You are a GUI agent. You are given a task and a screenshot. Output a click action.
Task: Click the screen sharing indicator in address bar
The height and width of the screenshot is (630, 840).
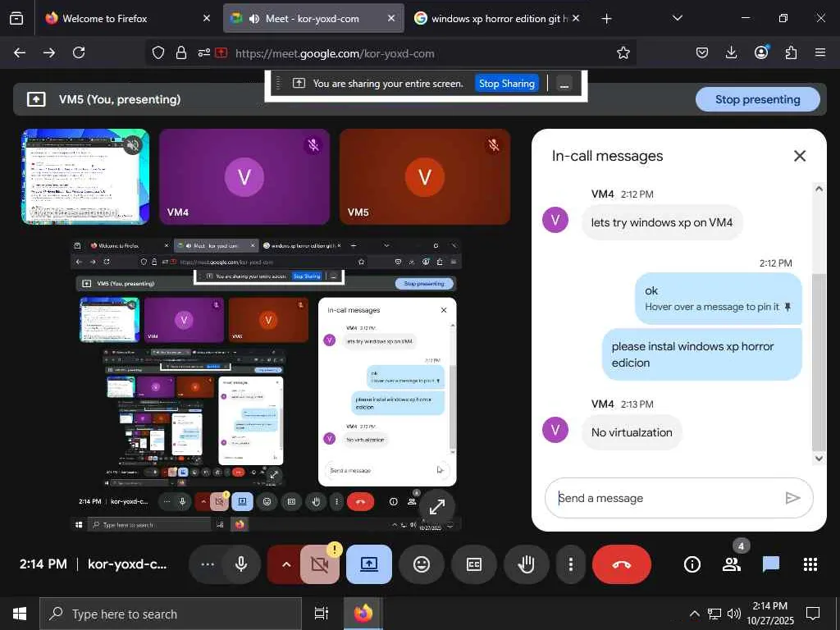point(221,52)
